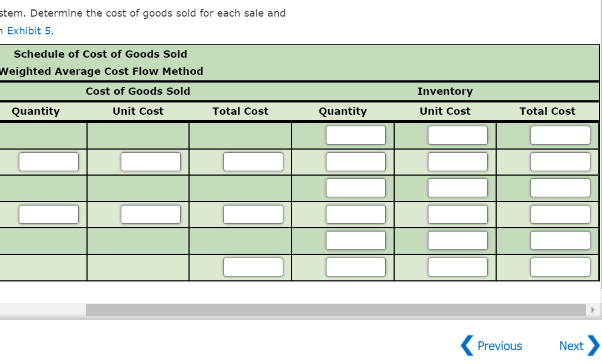Viewport: 602px width, 364px height.
Task: Select the Unit Cost field in the second sale row
Action: click(150, 214)
